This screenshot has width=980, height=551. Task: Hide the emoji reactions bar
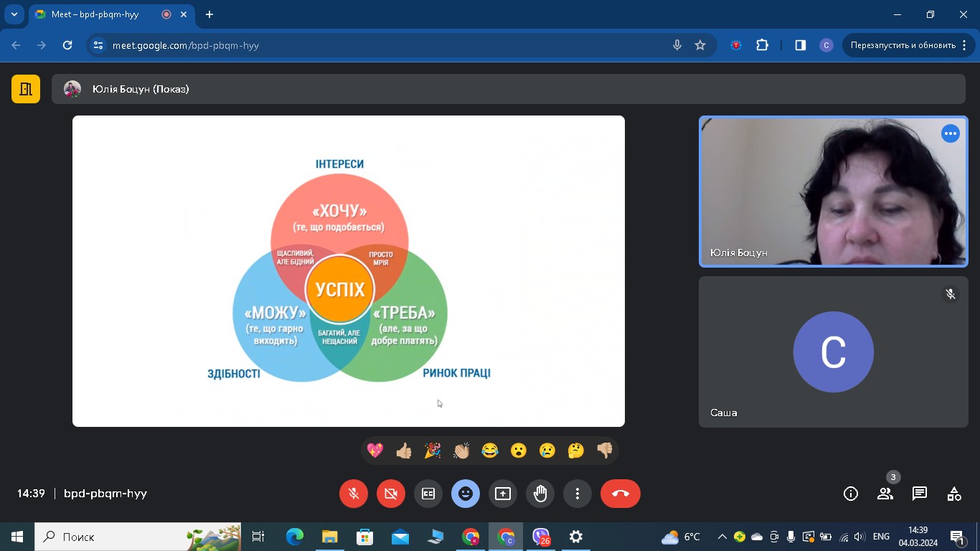466,494
